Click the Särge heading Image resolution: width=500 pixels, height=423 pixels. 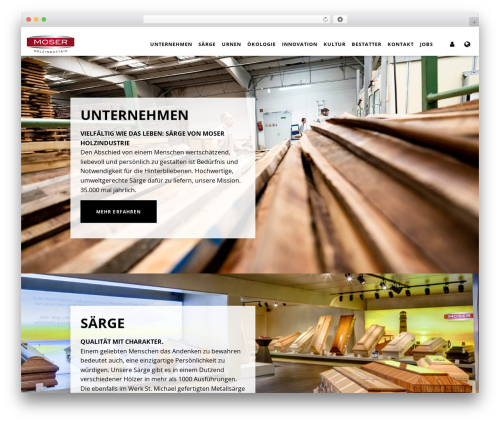tap(102, 323)
